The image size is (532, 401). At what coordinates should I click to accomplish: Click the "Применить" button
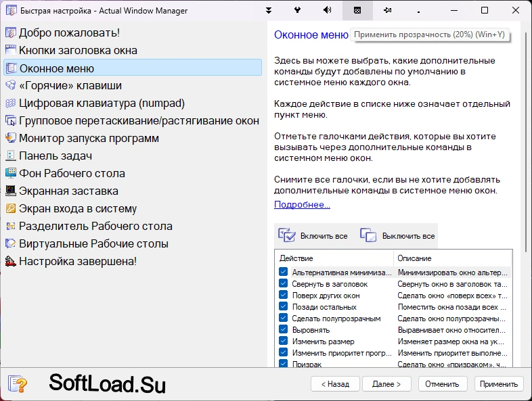click(499, 384)
